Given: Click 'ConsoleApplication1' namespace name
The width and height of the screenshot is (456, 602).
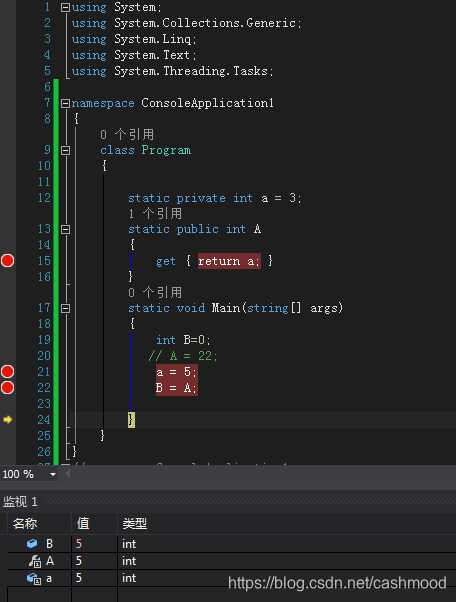Looking at the screenshot, I should (x=207, y=103).
